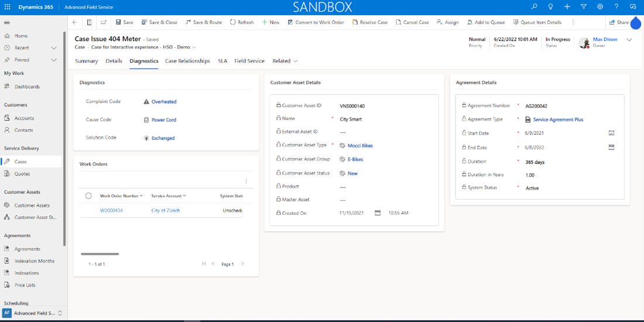This screenshot has height=322, width=644.
Task: Click the search magnifier icon in header
Action: pyautogui.click(x=534, y=7)
